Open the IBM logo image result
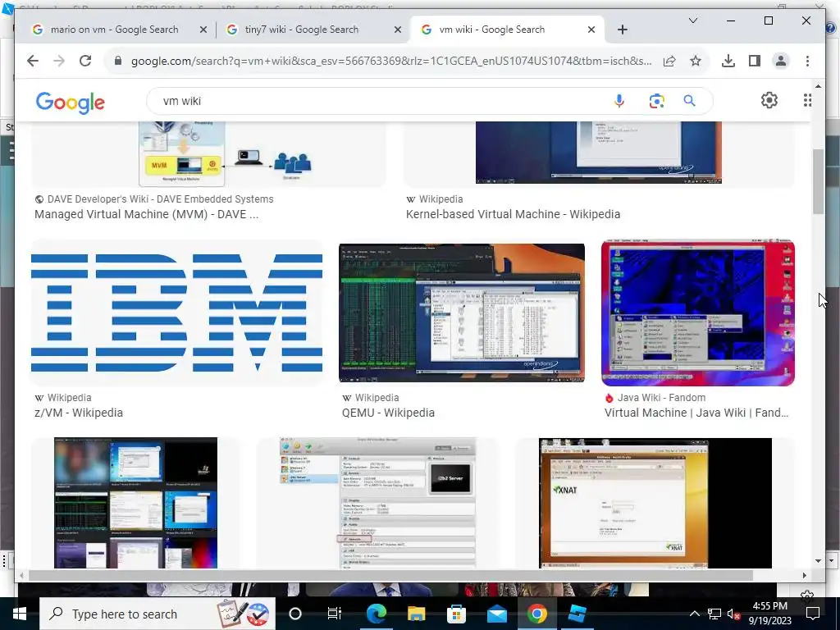Screen dimensions: 840x630 (x=177, y=313)
